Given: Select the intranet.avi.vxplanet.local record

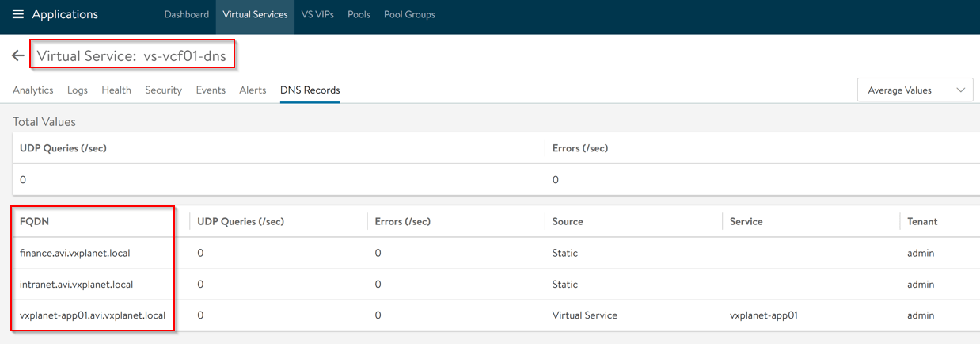Looking at the screenshot, I should 76,284.
